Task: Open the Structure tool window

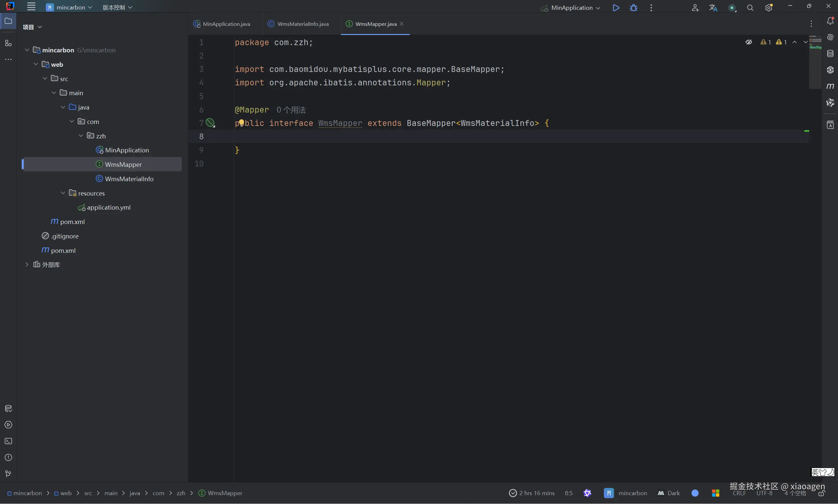Action: tap(8, 43)
